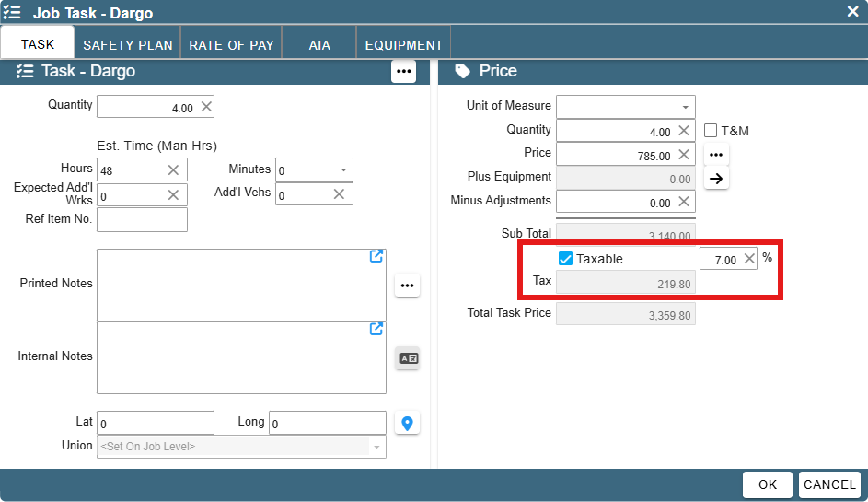The image size is (868, 502).
Task: Enable the T&M checkbox
Action: pyautogui.click(x=711, y=131)
